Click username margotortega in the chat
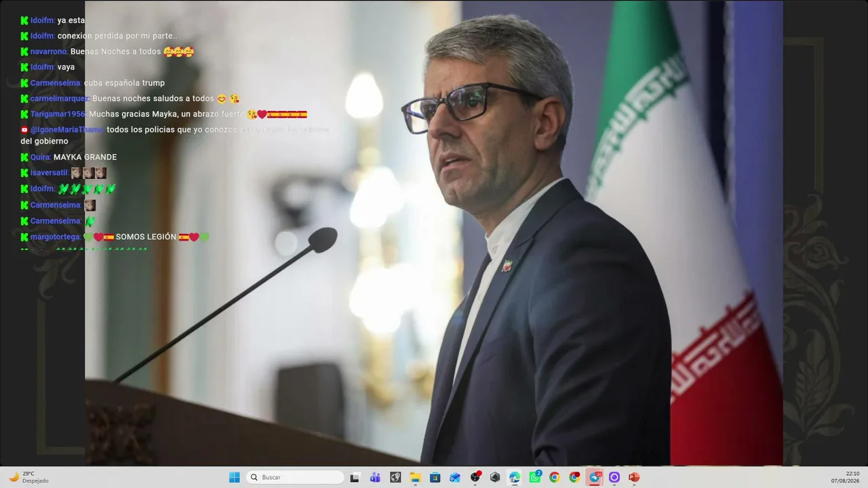Viewport: 868px width, 488px height. pyautogui.click(x=56, y=237)
